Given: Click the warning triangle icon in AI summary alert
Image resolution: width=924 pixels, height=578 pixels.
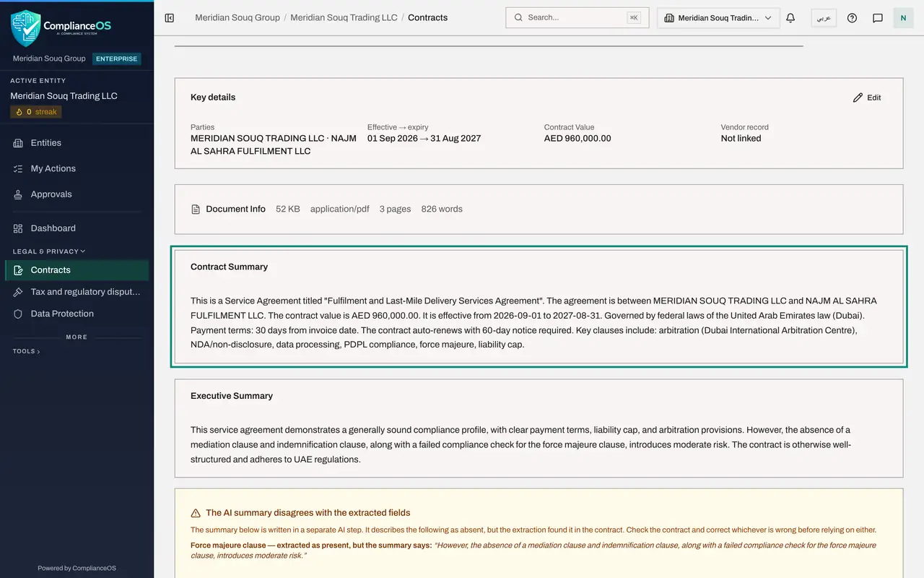Looking at the screenshot, I should pos(196,513).
